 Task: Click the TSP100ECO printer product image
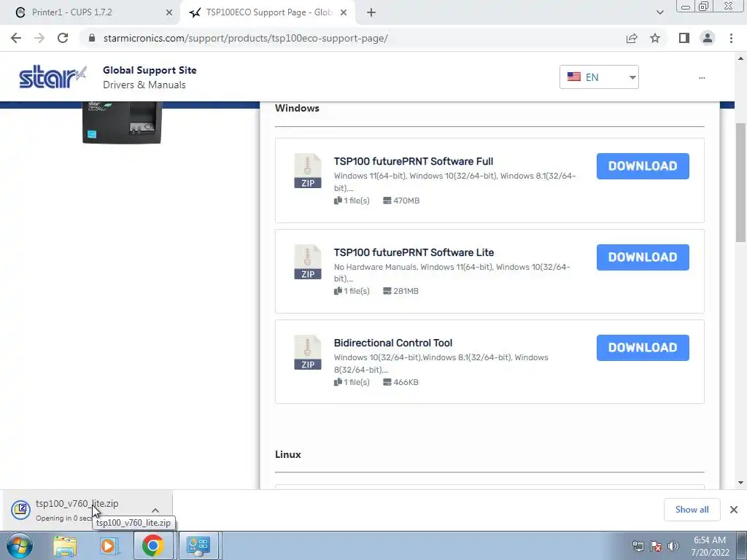point(123,122)
